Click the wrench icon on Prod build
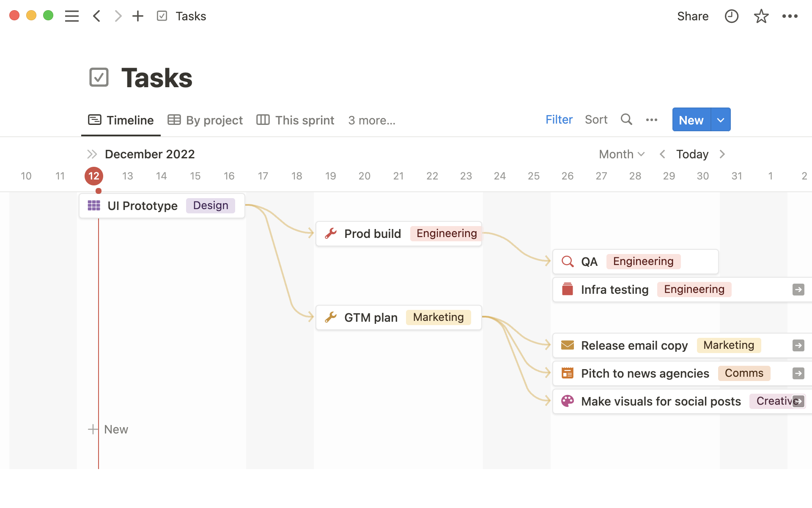 coord(332,233)
